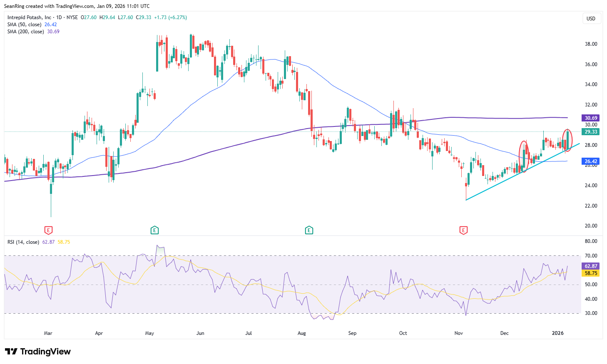
Task: Click the 34.00 price axis tick
Action: pyautogui.click(x=591, y=84)
